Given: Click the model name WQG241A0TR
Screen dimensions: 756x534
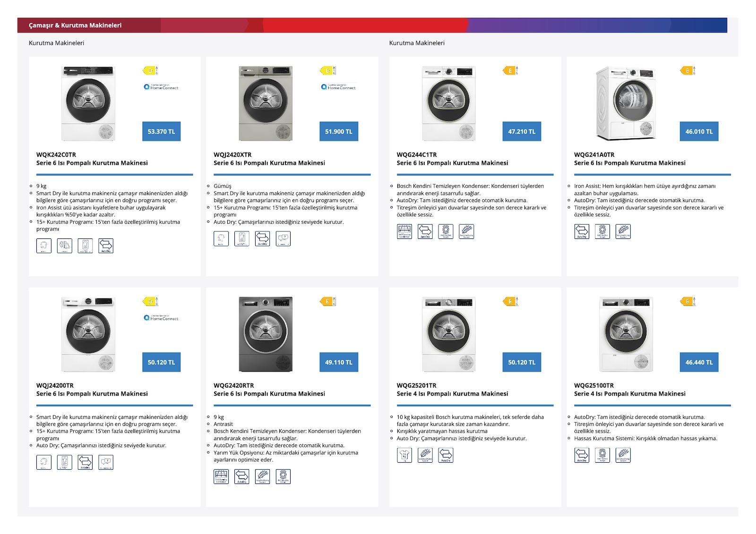Looking at the screenshot, I should click(594, 155).
